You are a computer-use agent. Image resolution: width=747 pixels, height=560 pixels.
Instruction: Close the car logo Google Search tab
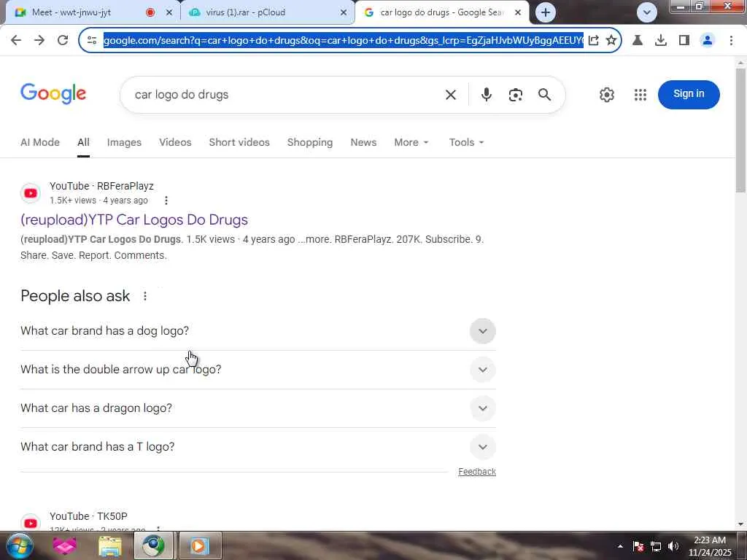(x=518, y=13)
